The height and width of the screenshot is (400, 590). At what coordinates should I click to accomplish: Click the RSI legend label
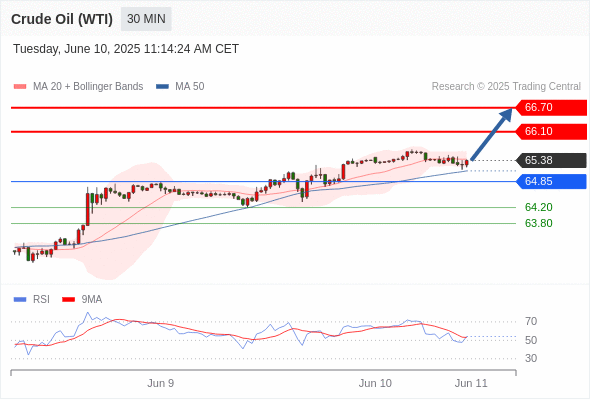click(41, 300)
